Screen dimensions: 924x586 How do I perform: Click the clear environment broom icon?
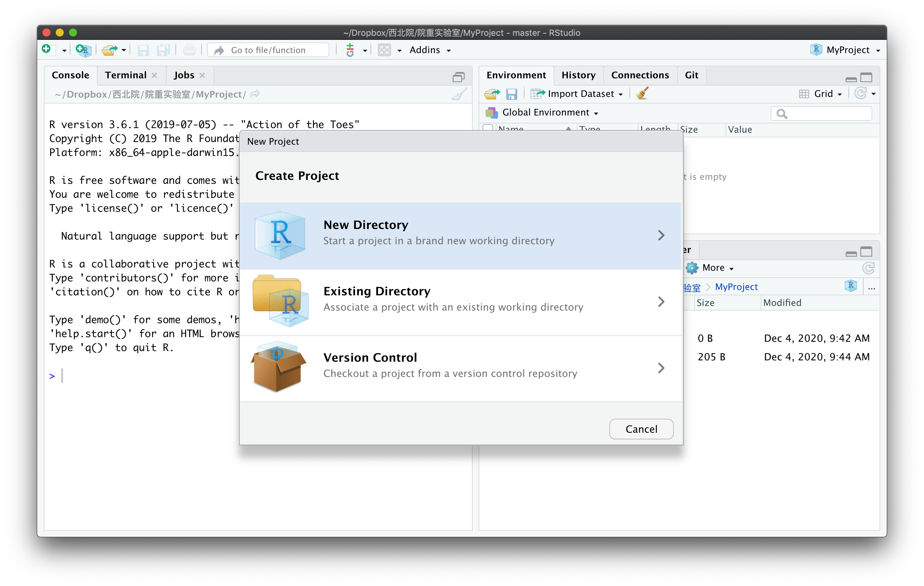(642, 94)
